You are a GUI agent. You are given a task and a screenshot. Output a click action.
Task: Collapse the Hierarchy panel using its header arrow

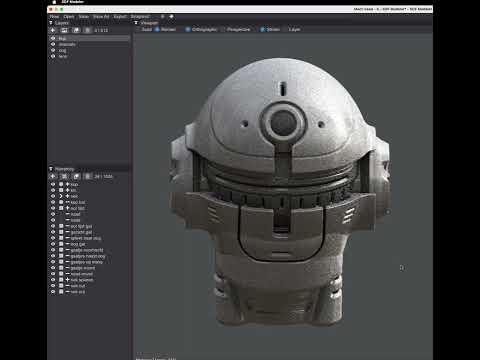tap(51, 169)
